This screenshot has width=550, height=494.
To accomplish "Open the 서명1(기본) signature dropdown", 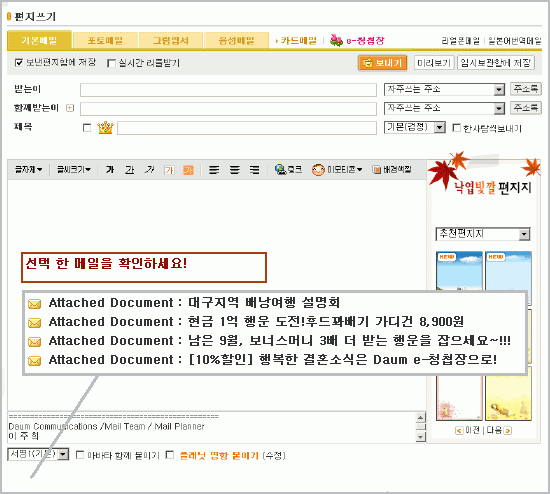I will (x=38, y=454).
